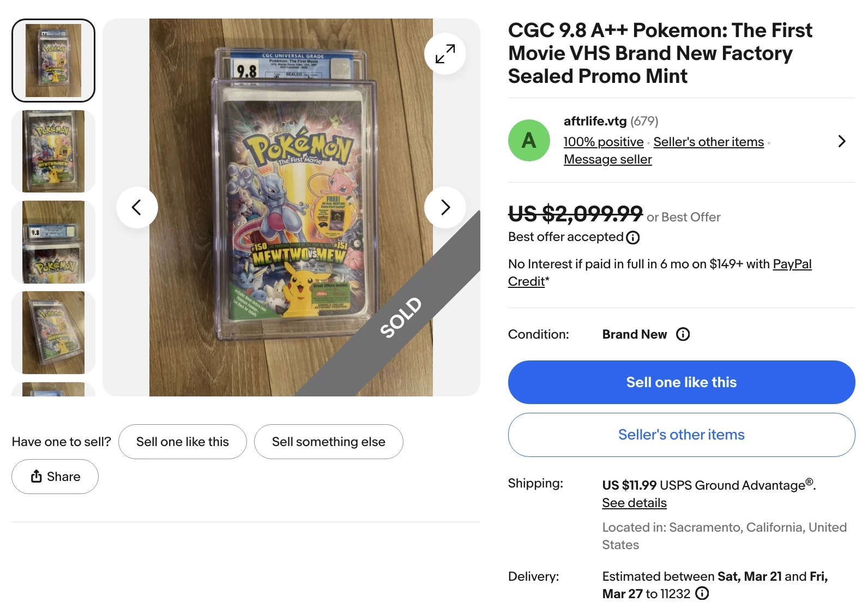Click Best offer accepted info icon
This screenshot has height=608, width=868.
coord(633,238)
